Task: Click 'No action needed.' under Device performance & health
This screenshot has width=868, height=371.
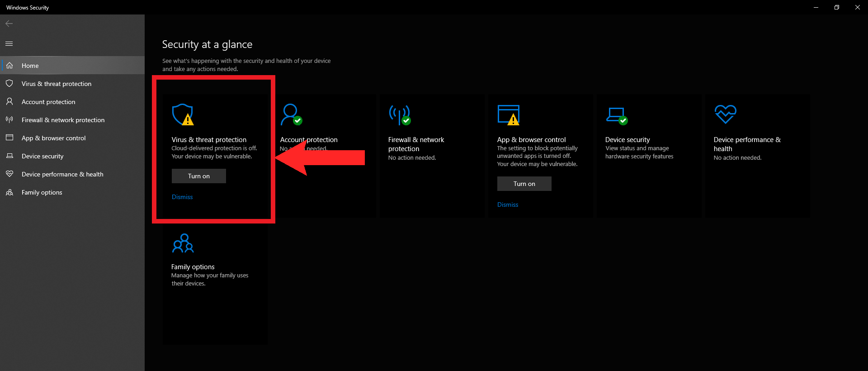Action: [737, 158]
